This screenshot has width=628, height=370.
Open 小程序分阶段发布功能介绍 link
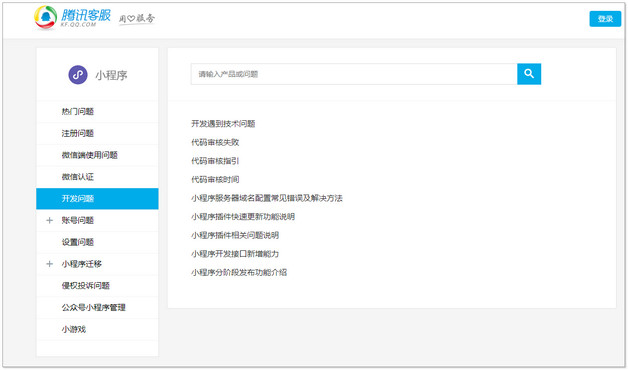(239, 272)
